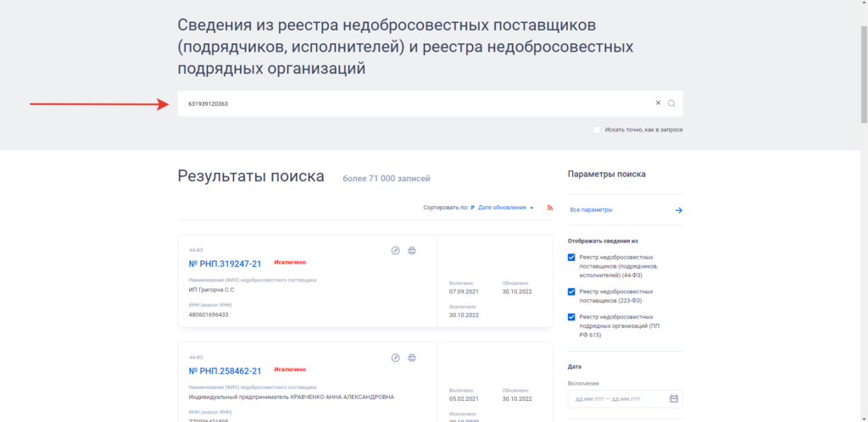This screenshot has height=422, width=868.
Task: Click the 'Результаты поиска' heading
Action: coord(251,176)
